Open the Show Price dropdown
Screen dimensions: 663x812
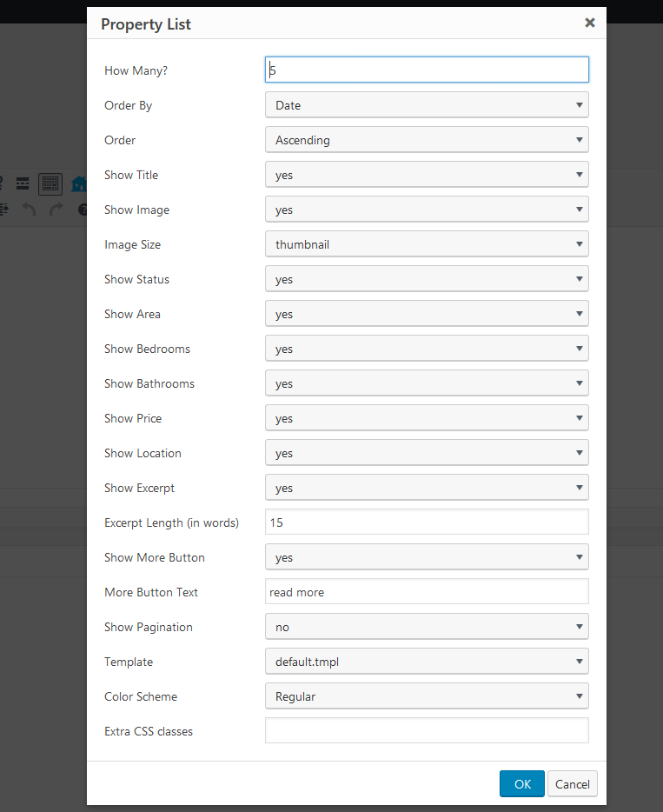pos(426,417)
